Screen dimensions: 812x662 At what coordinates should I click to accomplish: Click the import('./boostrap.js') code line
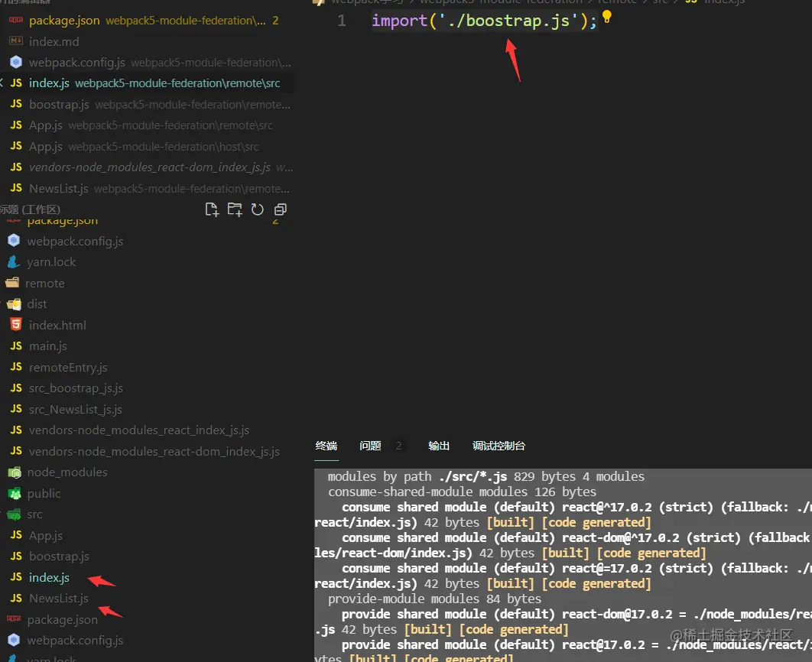pyautogui.click(x=484, y=21)
